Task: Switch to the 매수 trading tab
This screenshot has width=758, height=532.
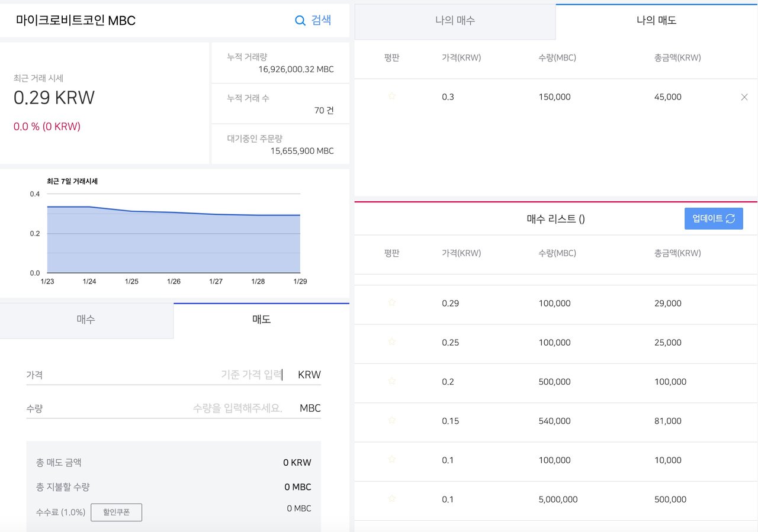Action: coord(86,319)
